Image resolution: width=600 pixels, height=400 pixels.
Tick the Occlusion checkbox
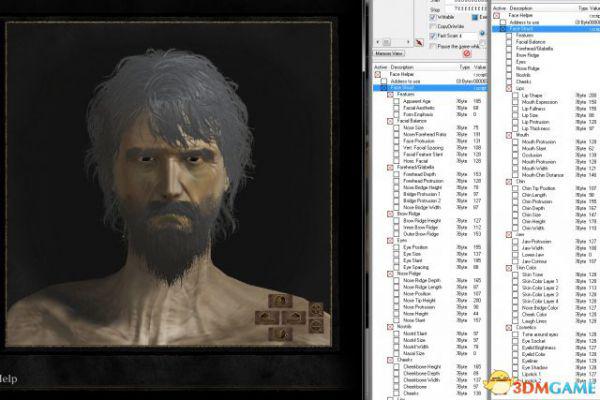pos(515,155)
